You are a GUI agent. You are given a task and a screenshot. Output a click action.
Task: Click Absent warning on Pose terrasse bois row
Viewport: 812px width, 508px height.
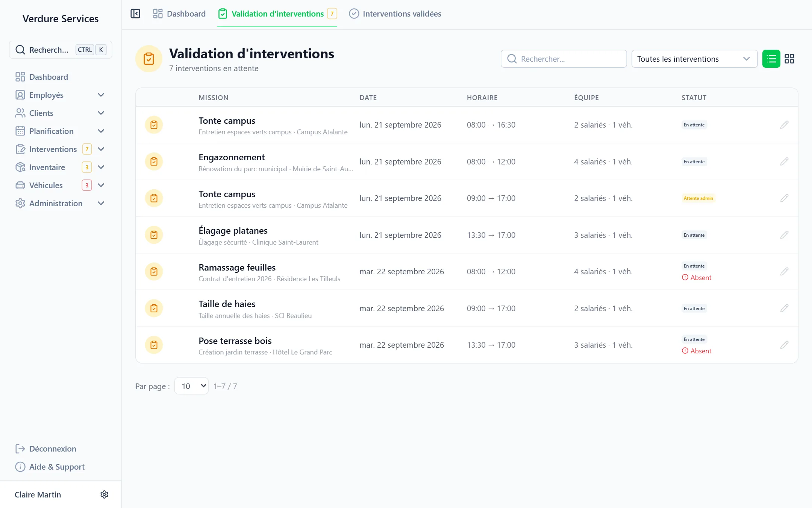(x=697, y=351)
